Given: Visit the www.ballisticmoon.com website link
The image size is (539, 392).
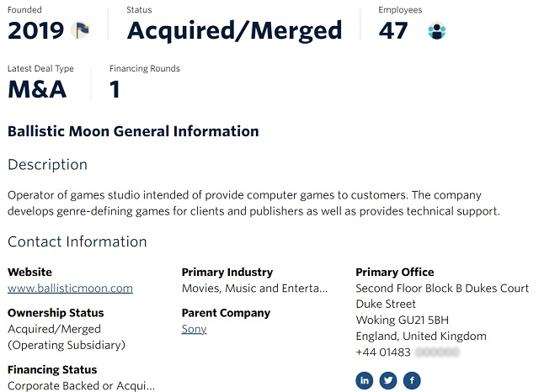Looking at the screenshot, I should [70, 289].
